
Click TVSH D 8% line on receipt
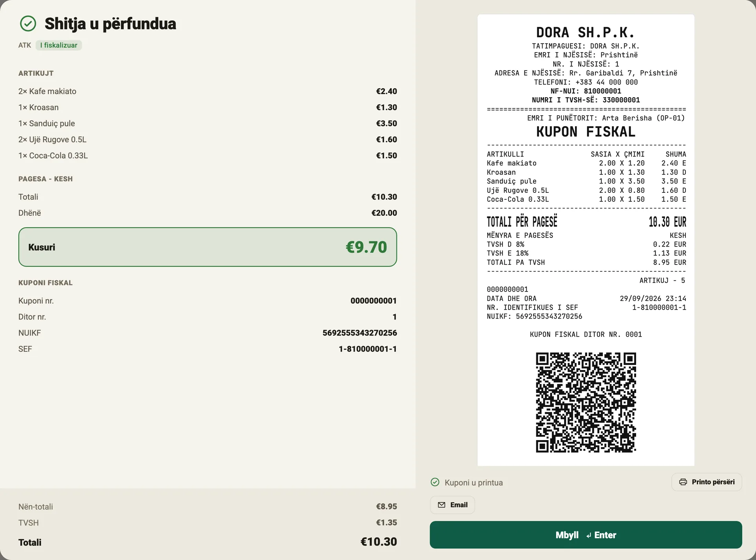(x=586, y=244)
